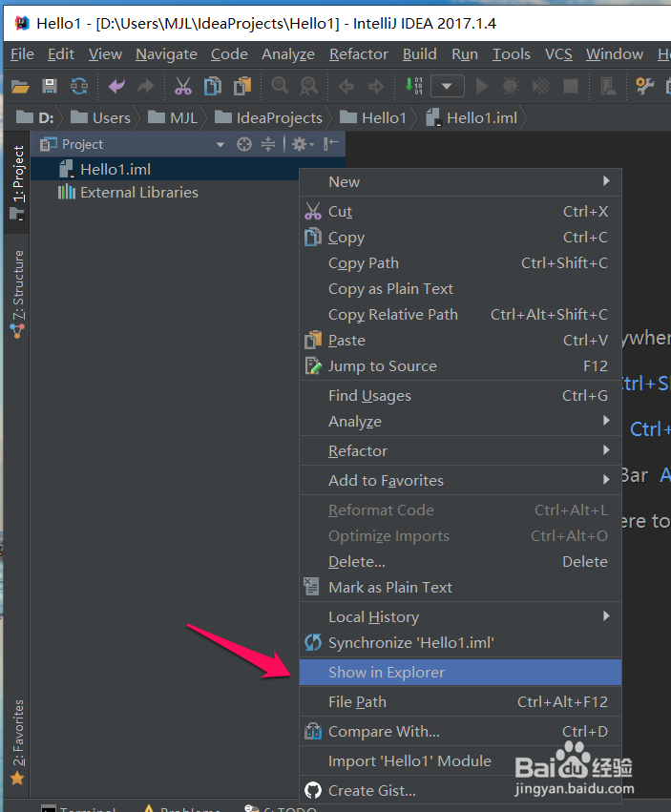Open the VCS menu

558,54
